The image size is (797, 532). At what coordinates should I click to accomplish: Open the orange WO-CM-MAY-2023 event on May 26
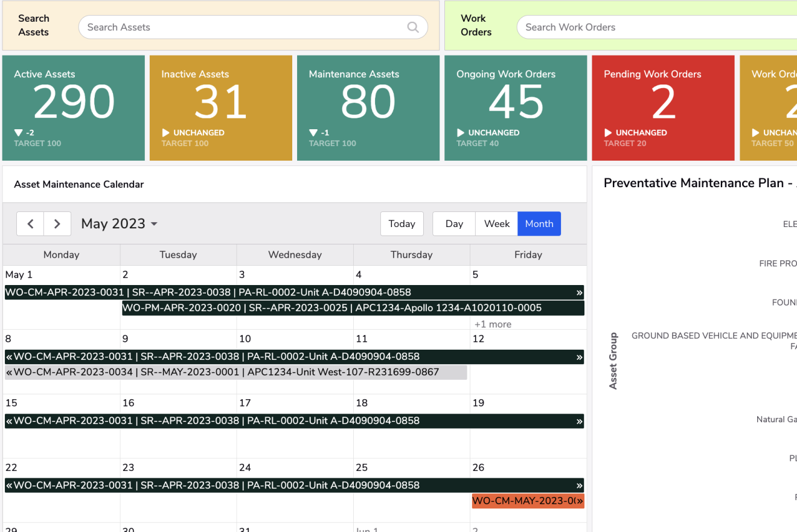click(x=527, y=501)
